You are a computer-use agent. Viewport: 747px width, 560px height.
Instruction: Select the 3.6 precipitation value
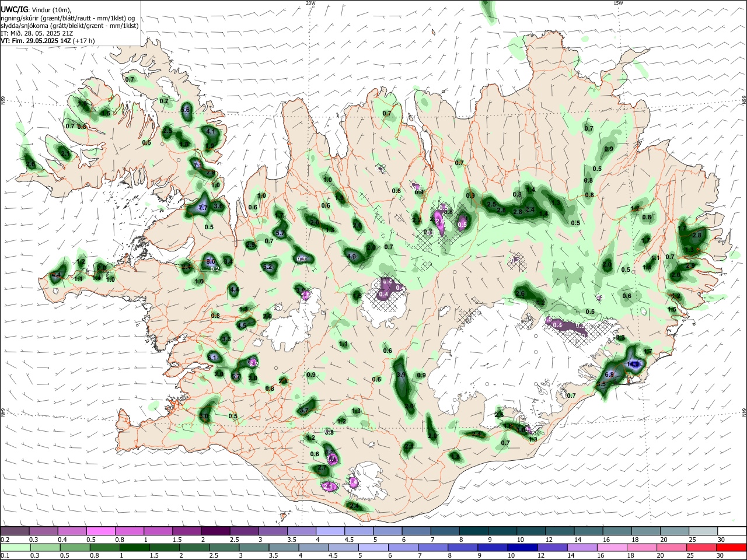coord(219,206)
